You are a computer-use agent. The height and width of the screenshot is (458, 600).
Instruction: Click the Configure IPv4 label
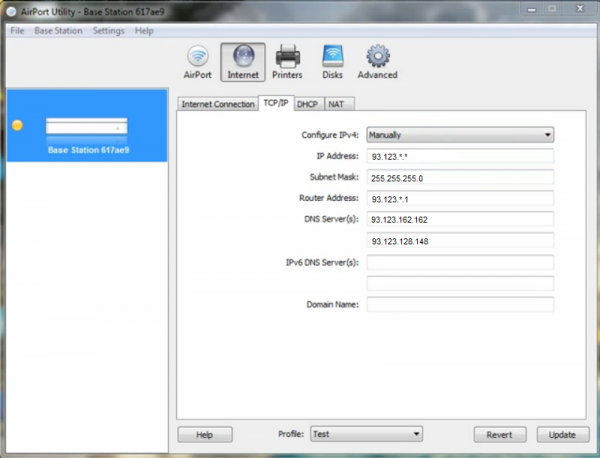point(330,135)
